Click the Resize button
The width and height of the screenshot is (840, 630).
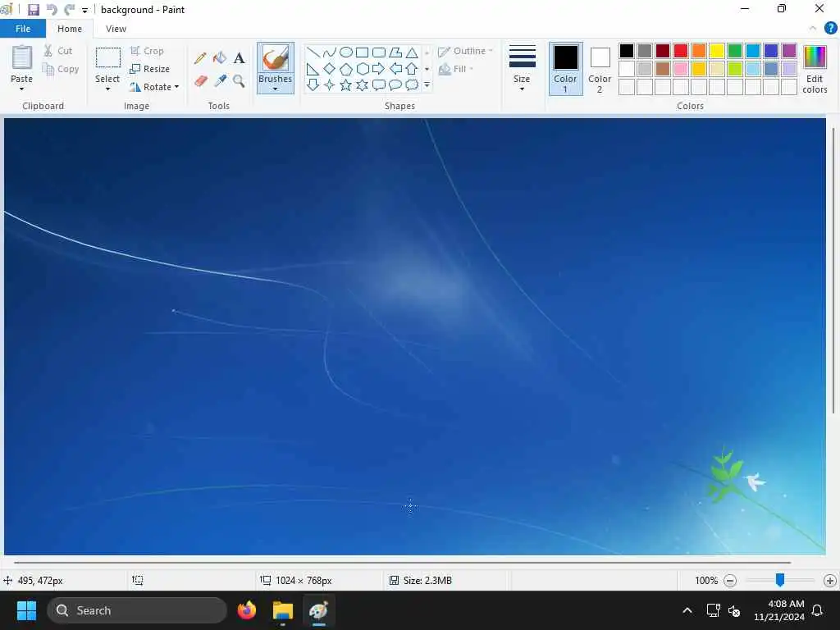click(x=150, y=69)
